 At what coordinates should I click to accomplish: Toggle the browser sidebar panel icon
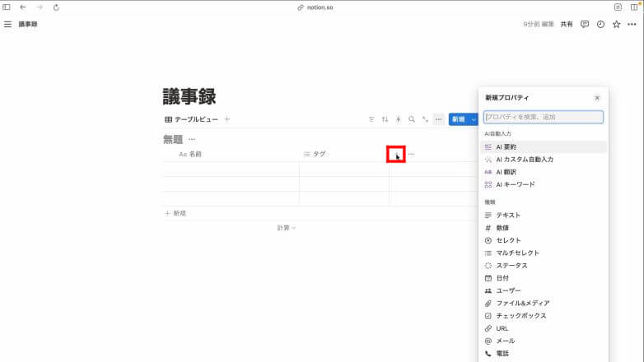point(7,7)
